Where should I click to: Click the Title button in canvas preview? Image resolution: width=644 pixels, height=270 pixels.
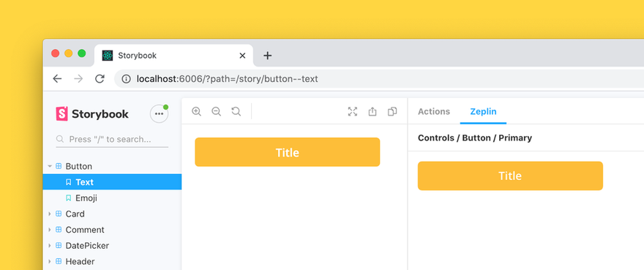(288, 152)
